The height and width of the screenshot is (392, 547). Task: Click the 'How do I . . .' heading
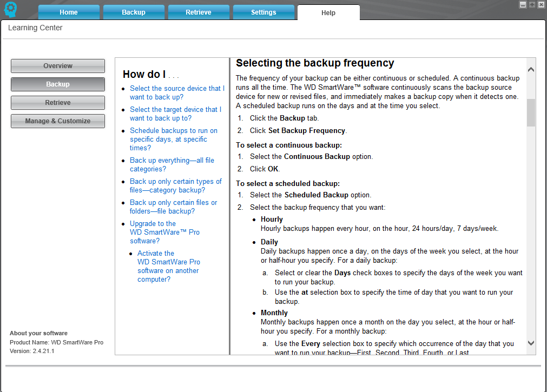point(151,74)
